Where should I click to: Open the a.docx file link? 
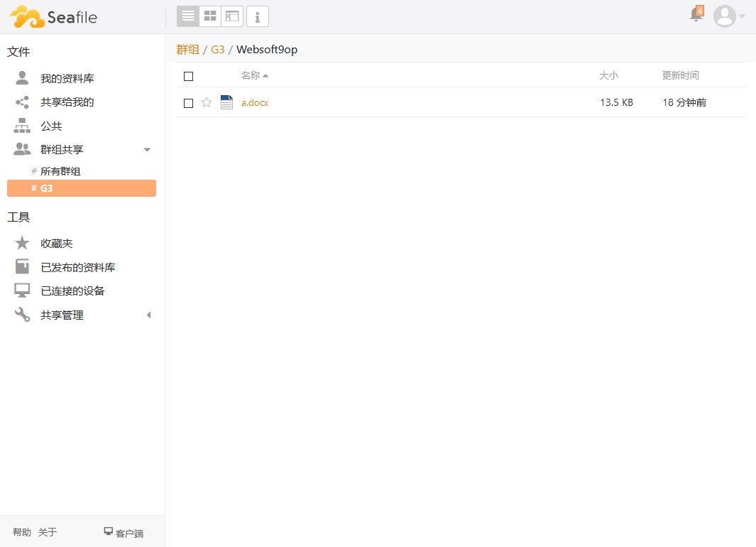(255, 102)
